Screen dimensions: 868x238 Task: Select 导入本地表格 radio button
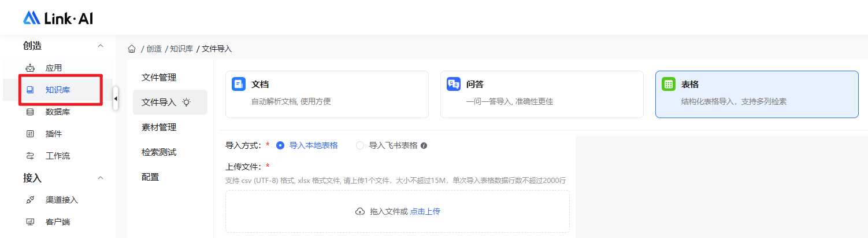point(280,145)
